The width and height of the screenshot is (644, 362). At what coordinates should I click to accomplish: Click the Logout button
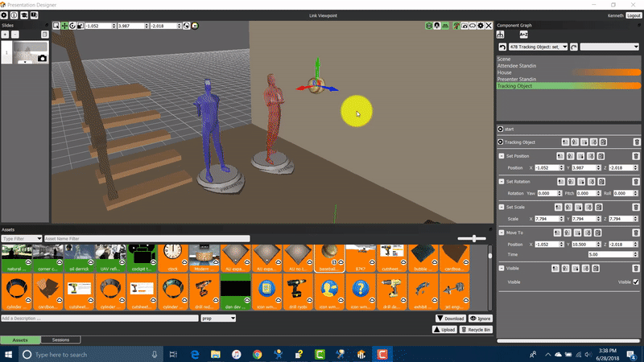634,15
